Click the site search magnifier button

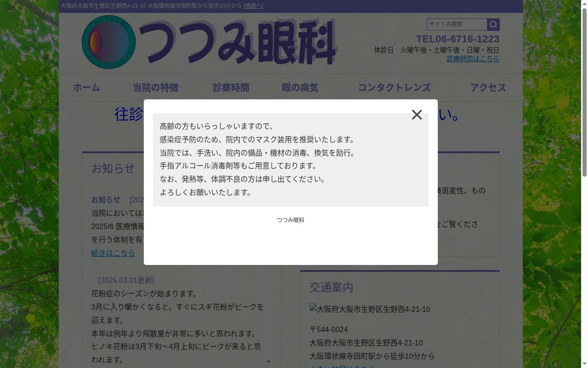493,24
